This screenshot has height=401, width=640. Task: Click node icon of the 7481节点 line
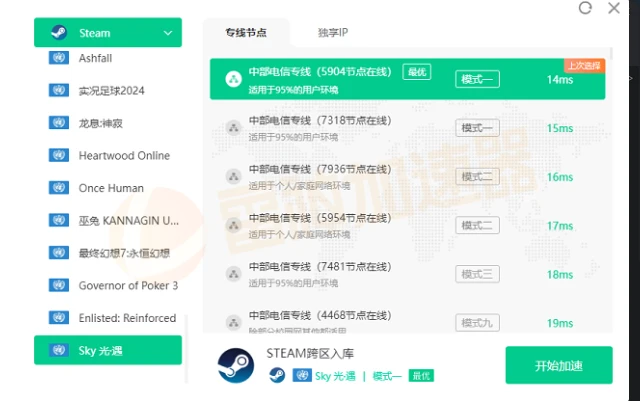[x=233, y=274]
